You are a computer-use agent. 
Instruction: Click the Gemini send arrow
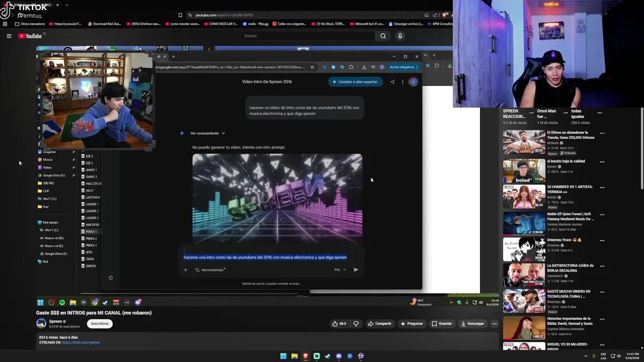(356, 269)
